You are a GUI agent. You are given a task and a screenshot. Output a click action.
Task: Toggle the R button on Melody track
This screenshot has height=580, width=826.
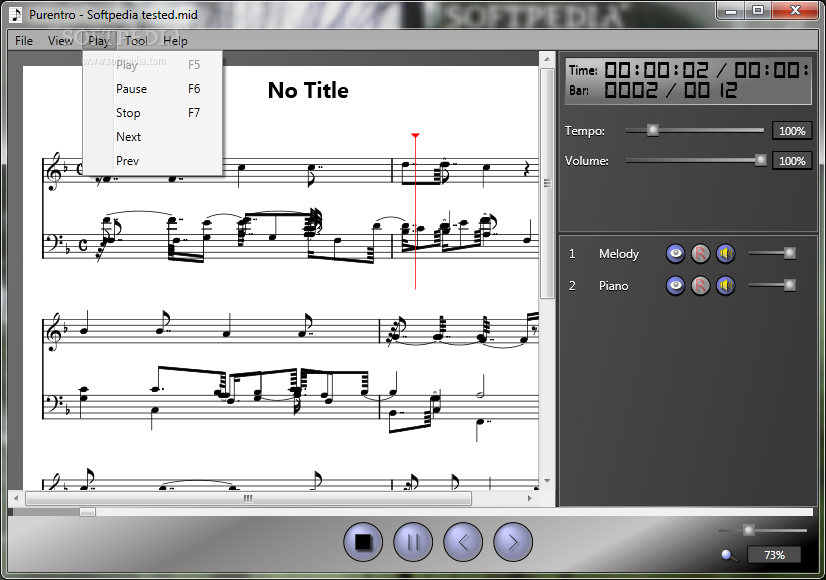tap(700, 254)
